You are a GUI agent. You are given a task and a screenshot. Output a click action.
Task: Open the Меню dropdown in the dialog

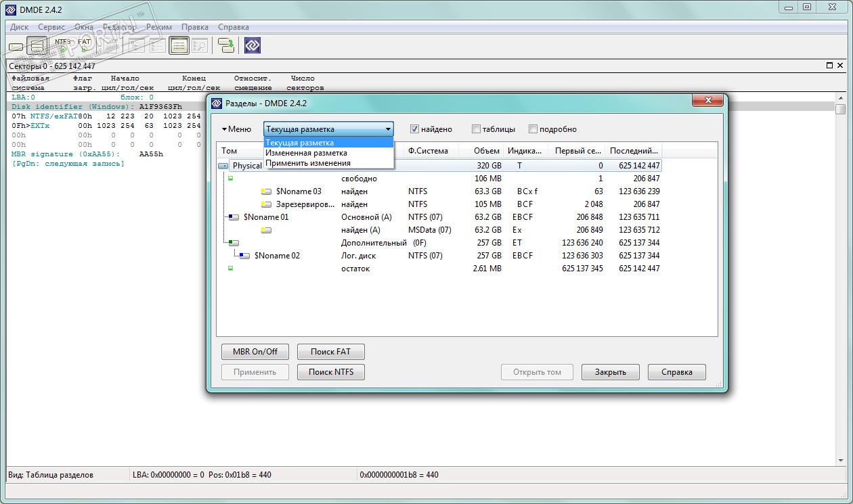[236, 129]
